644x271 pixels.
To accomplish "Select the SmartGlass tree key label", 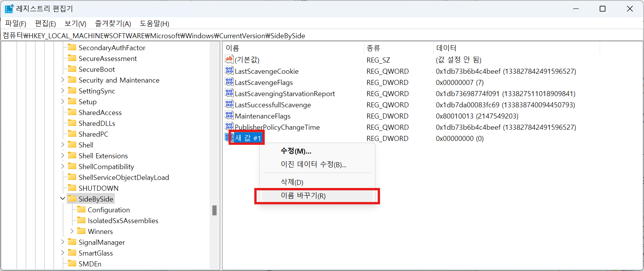I will pyautogui.click(x=96, y=253).
